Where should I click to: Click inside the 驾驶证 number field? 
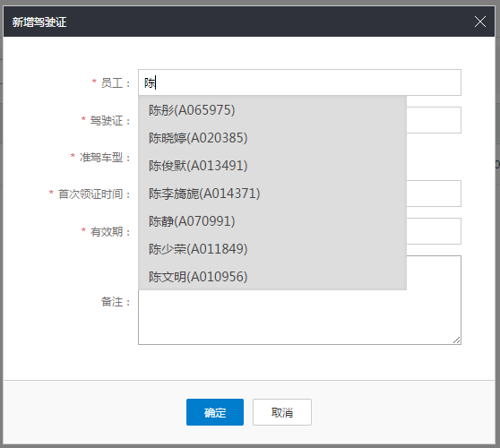434,120
